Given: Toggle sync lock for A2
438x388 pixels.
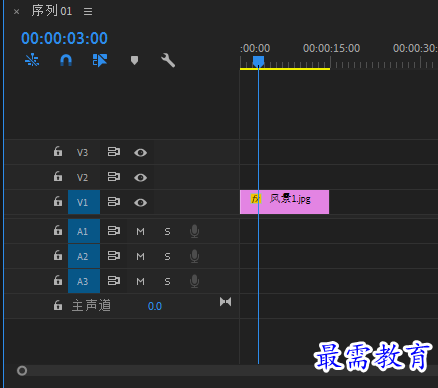Looking at the screenshot, I should coord(114,256).
